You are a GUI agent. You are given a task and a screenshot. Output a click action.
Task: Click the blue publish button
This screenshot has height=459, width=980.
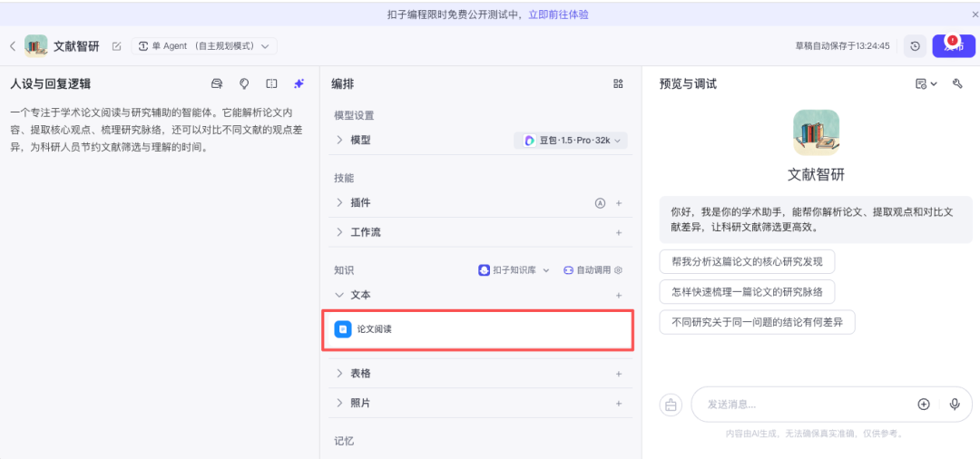pyautogui.click(x=953, y=46)
